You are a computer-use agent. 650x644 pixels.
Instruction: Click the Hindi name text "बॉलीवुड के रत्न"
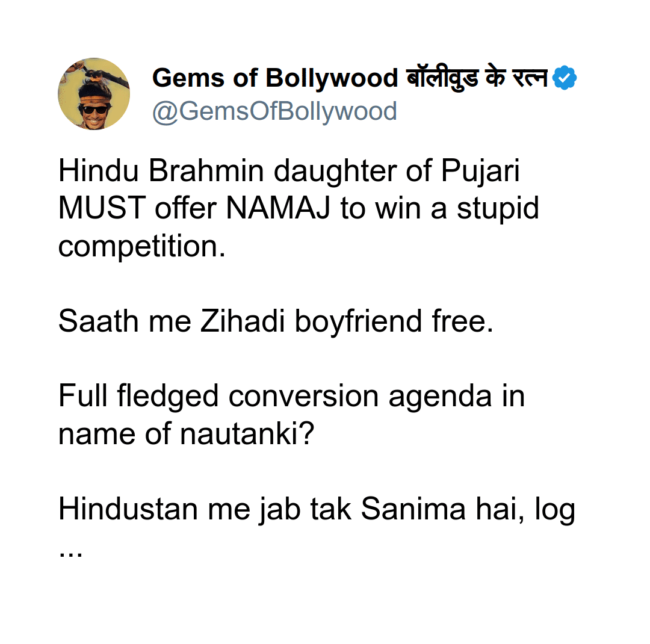(x=476, y=78)
